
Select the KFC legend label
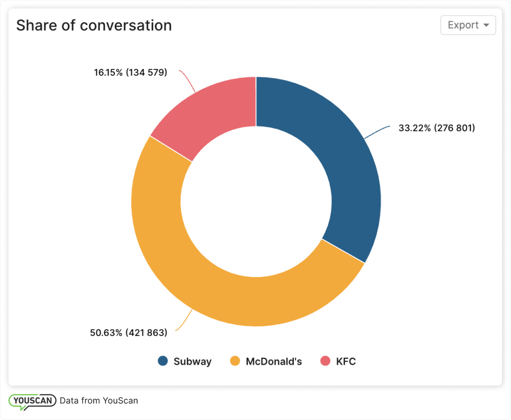[346, 361]
